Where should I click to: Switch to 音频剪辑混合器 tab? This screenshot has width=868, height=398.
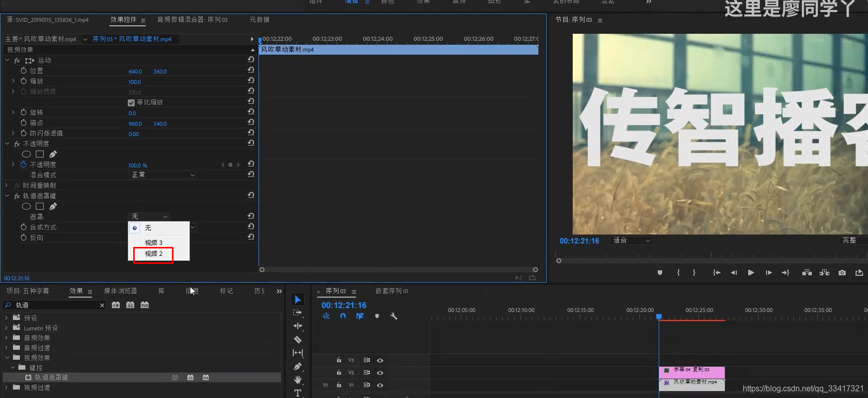point(192,19)
